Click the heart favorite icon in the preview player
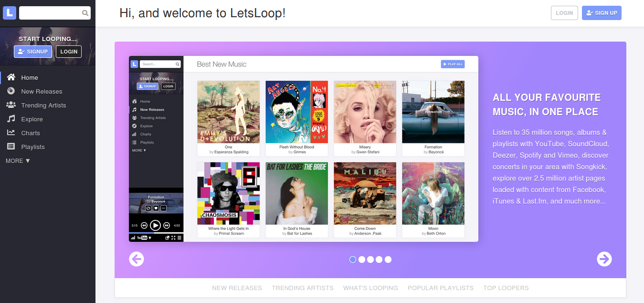The image size is (644, 303). pyautogui.click(x=156, y=208)
